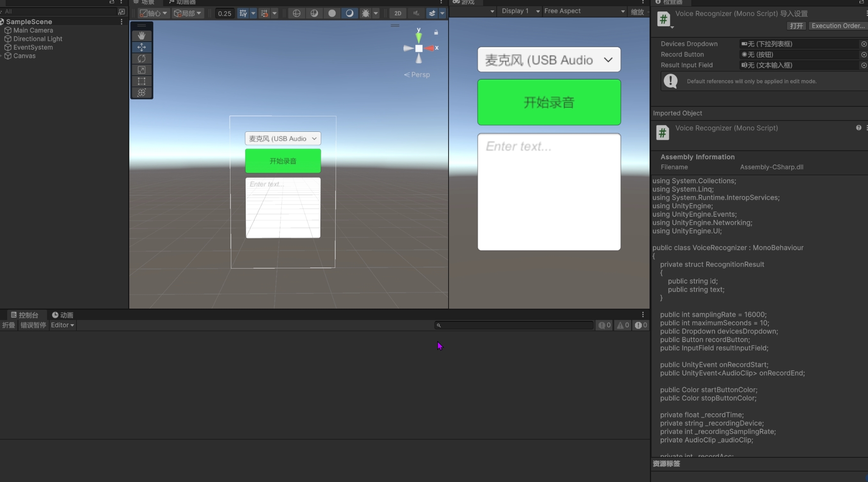Click 开始录音 button in Game view
Viewport: 868px width, 482px height.
click(x=549, y=102)
